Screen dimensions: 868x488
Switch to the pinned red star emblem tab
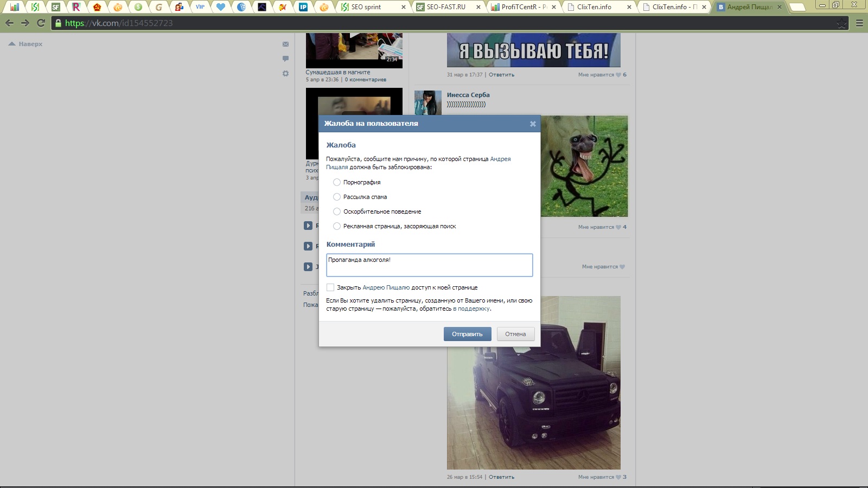coord(97,7)
